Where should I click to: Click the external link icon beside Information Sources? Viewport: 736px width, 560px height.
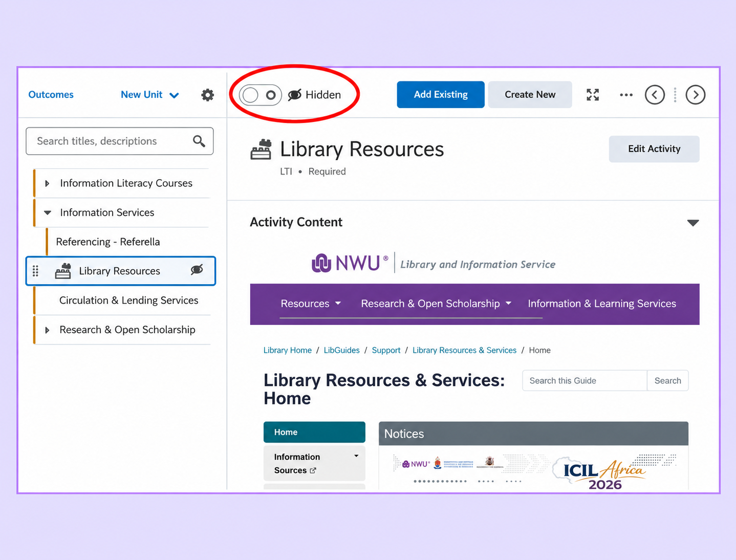313,470
